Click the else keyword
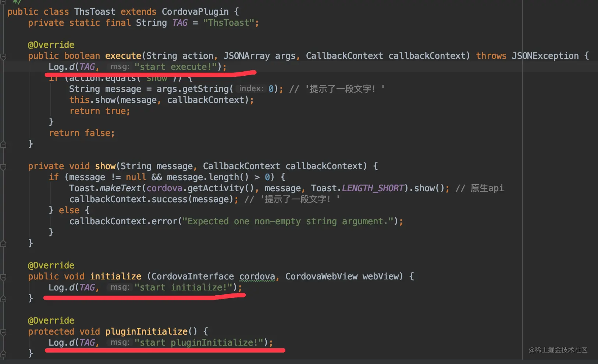Screen dimensions: 598x364 (x=69, y=210)
